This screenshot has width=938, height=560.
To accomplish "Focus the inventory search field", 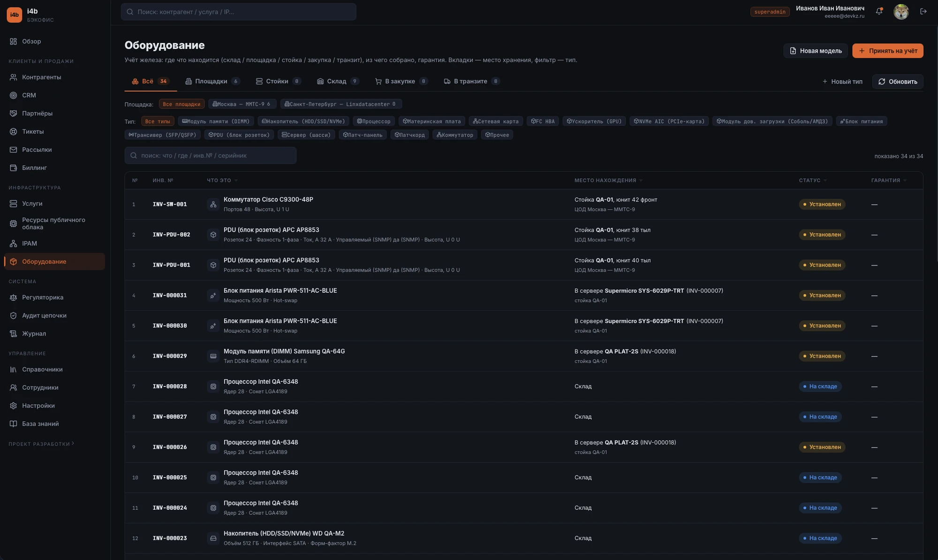I will pos(211,155).
